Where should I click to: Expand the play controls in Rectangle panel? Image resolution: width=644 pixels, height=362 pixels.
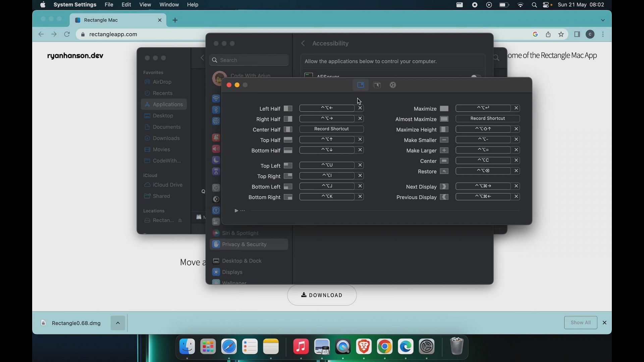pyautogui.click(x=236, y=210)
